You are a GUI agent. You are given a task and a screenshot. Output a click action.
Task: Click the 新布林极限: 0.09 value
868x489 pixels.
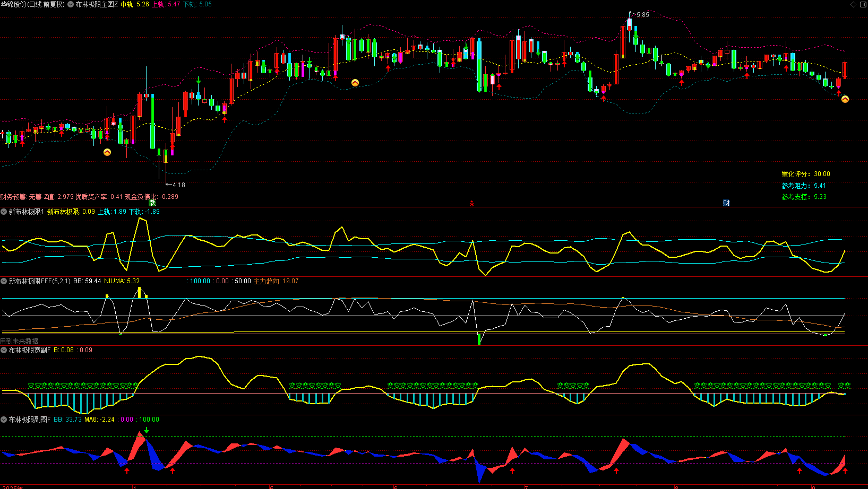[x=71, y=212]
